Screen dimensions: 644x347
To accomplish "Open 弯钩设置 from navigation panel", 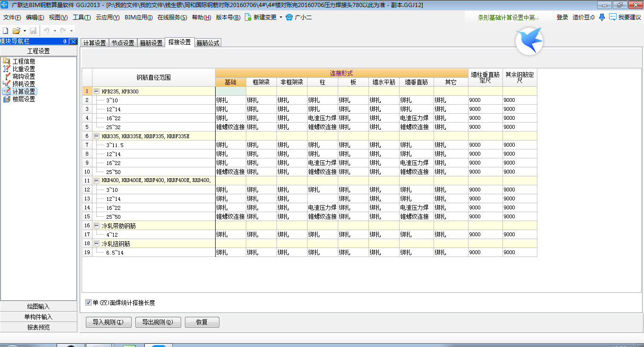I will click(x=24, y=76).
